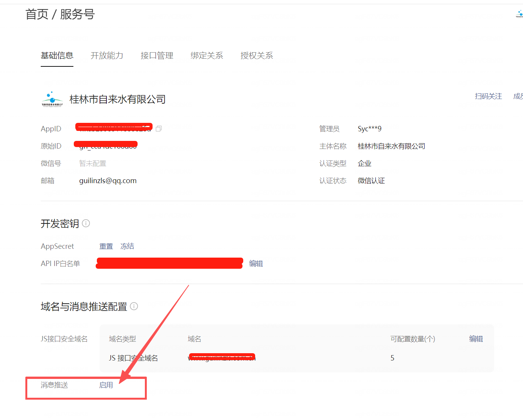This screenshot has height=420, width=523.
Task: Reset AppSecret via 重置 link
Action: tap(106, 246)
